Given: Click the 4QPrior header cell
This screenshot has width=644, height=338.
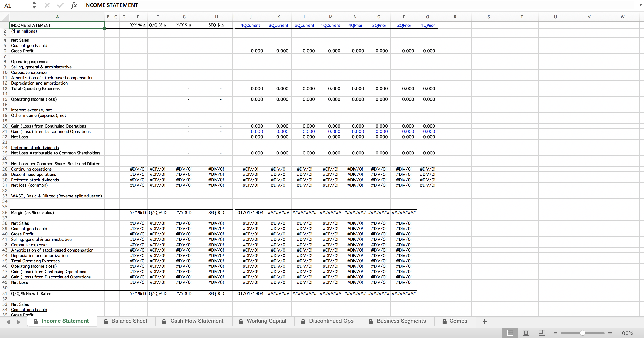Looking at the screenshot, I should 355,25.
